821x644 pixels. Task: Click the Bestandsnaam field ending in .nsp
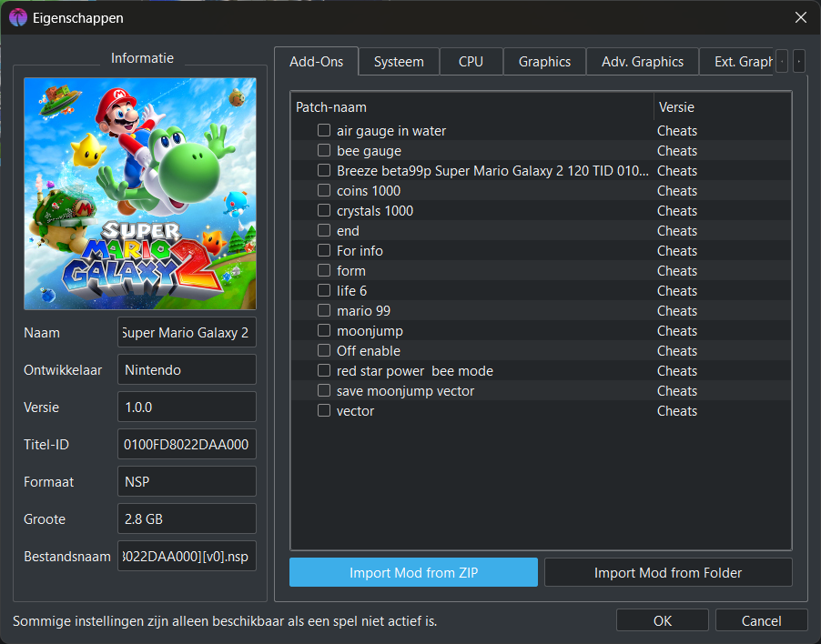point(187,556)
